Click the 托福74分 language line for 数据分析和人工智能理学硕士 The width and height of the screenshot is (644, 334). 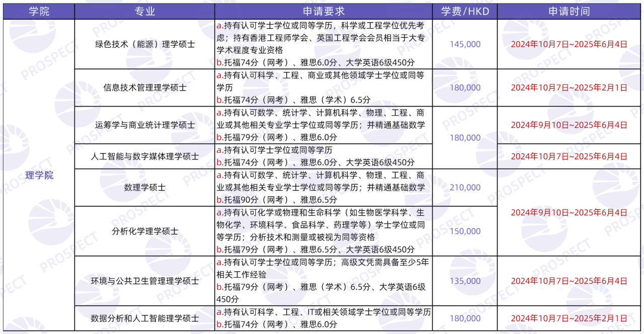click(277, 324)
